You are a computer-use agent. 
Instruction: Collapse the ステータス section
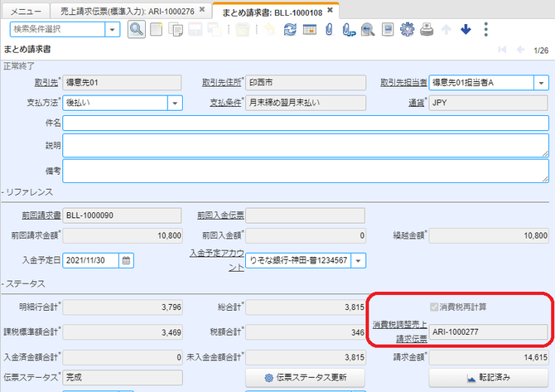(x=24, y=284)
